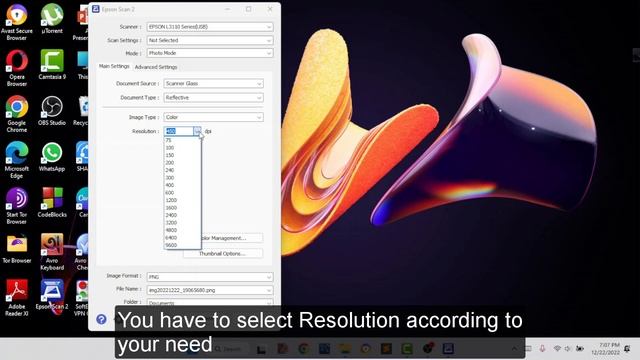Open the Document Type dropdown
Screen dimensions: 640x360
[x=213, y=98]
